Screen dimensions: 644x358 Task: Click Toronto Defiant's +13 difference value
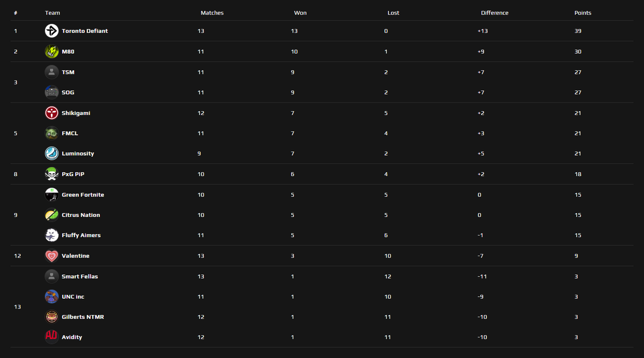(x=482, y=31)
